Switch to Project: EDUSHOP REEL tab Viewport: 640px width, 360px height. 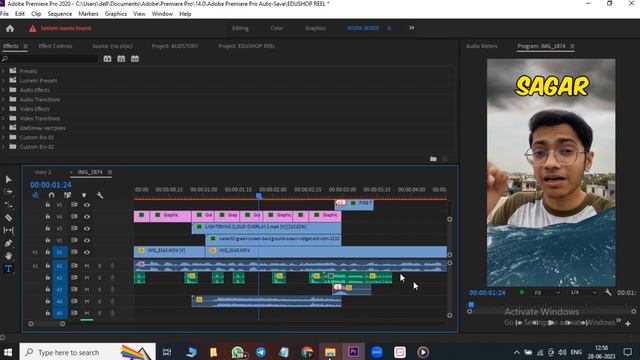[x=247, y=46]
